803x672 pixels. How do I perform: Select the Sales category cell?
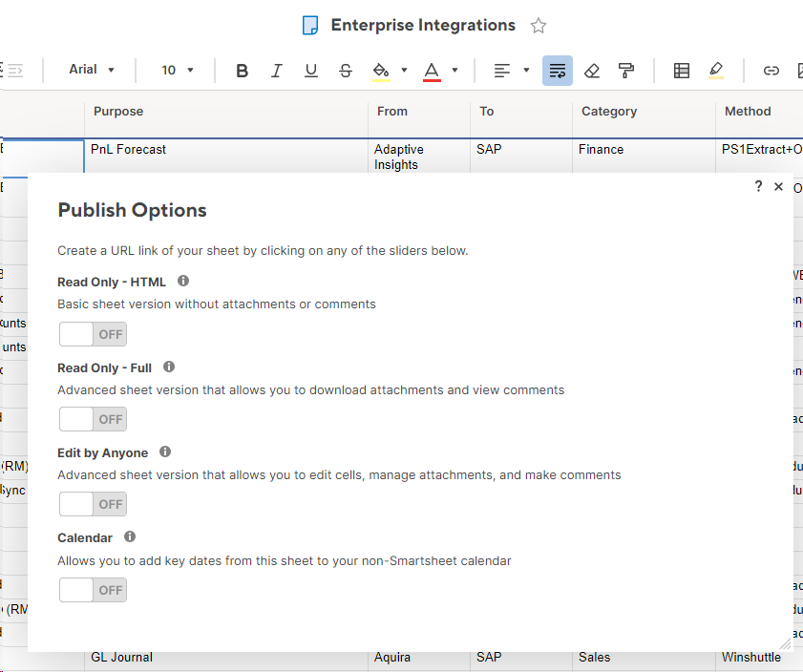644,659
